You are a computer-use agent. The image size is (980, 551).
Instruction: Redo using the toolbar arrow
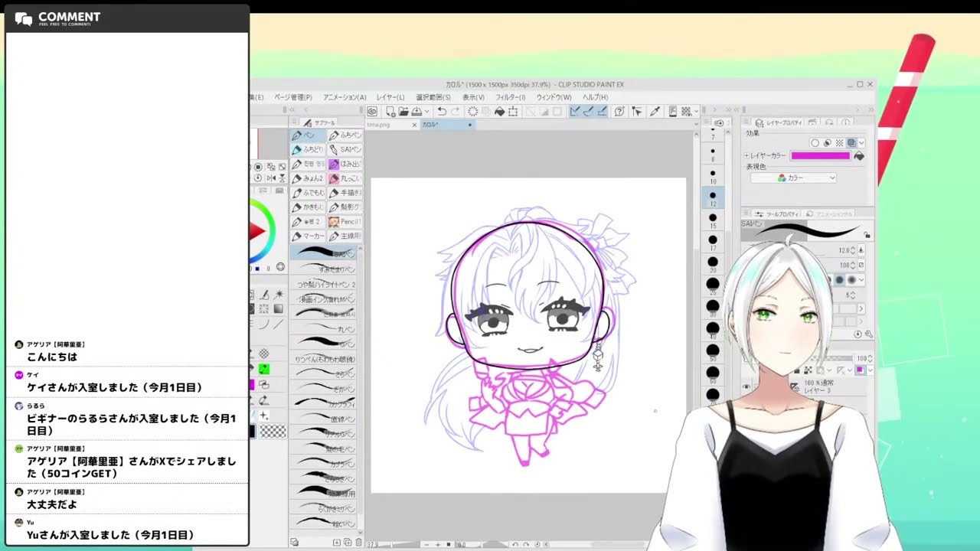pyautogui.click(x=455, y=111)
